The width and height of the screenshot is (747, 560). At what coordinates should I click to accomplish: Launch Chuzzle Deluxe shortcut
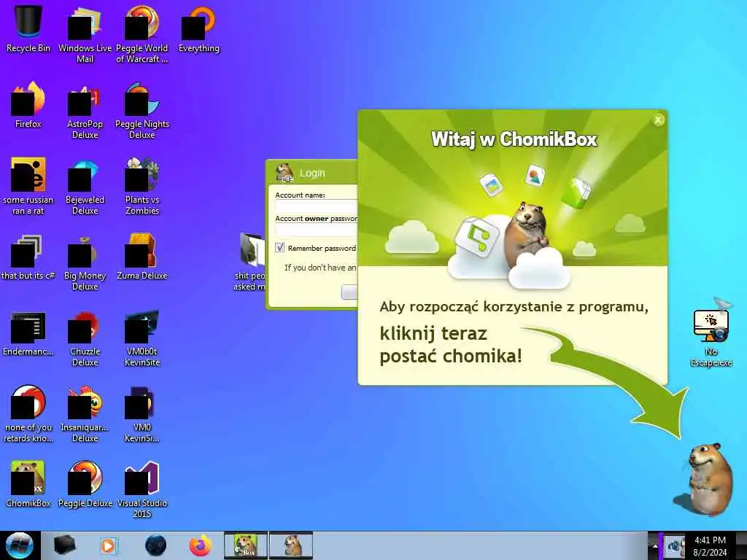pos(85,338)
